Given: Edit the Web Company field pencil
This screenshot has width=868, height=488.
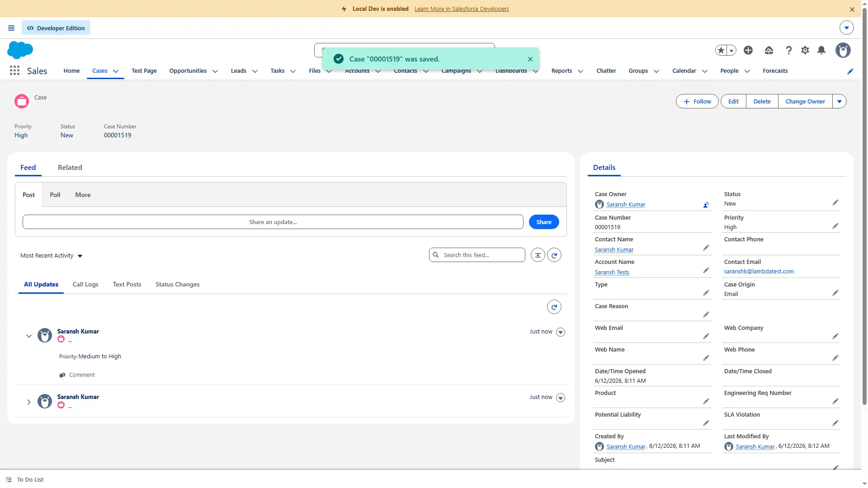Looking at the screenshot, I should click(835, 337).
